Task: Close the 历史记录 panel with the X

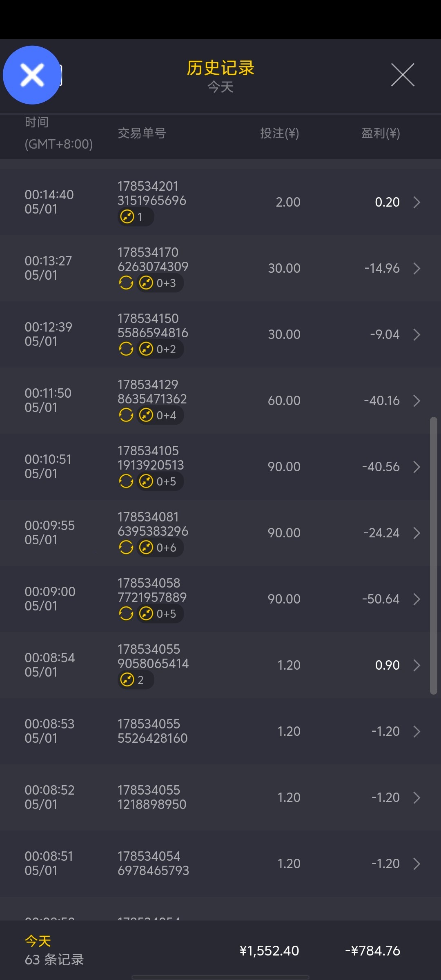Action: (x=403, y=75)
